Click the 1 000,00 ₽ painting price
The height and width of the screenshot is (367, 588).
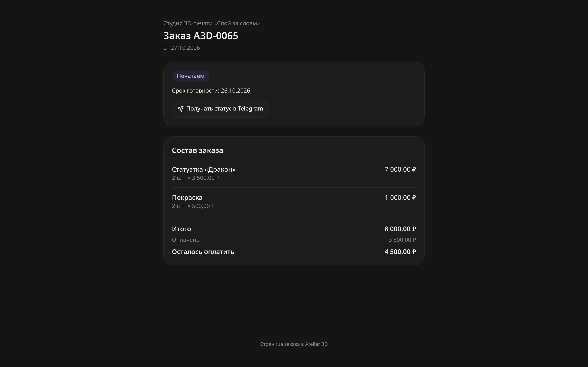point(400,198)
